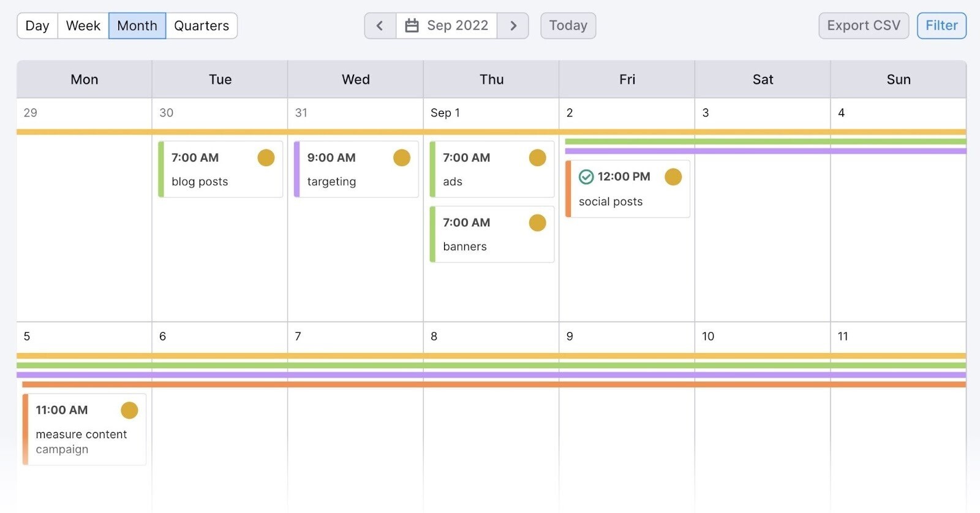Switch to Day view
980x513 pixels.
tap(37, 26)
